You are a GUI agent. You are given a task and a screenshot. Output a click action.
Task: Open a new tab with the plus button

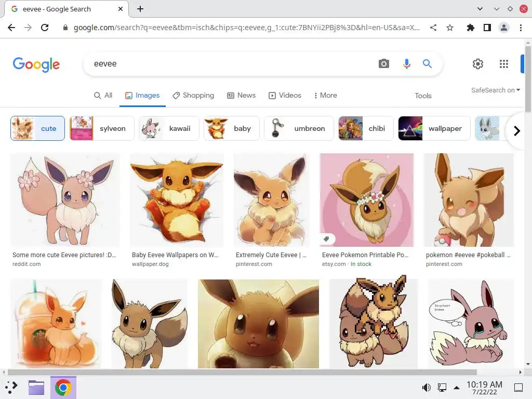[140, 9]
